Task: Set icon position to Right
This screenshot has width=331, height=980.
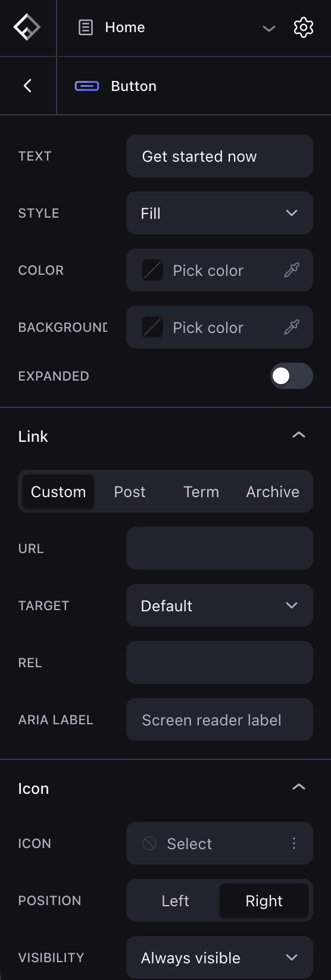Action: coord(264,900)
